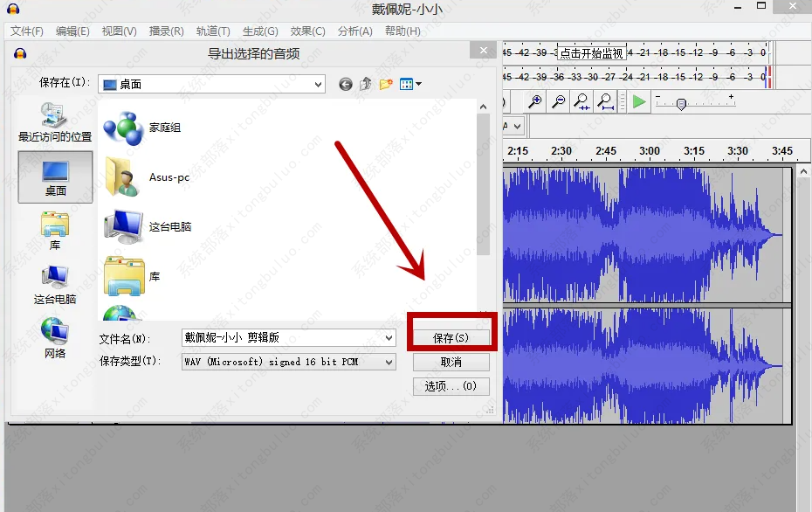This screenshot has width=812, height=512.
Task: Open the 编辑(E) menu
Action: [x=72, y=31]
